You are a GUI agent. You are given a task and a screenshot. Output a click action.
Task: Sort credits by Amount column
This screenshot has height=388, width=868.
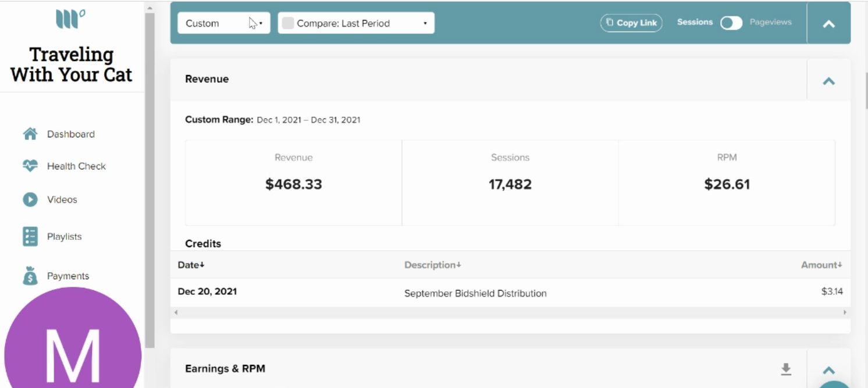point(821,265)
